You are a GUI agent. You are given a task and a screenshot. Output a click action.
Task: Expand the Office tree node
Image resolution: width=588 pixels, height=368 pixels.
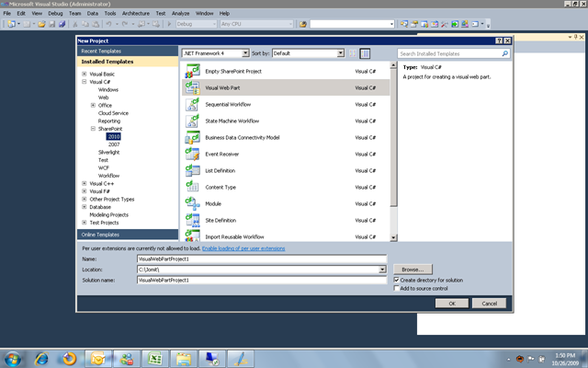[93, 105]
